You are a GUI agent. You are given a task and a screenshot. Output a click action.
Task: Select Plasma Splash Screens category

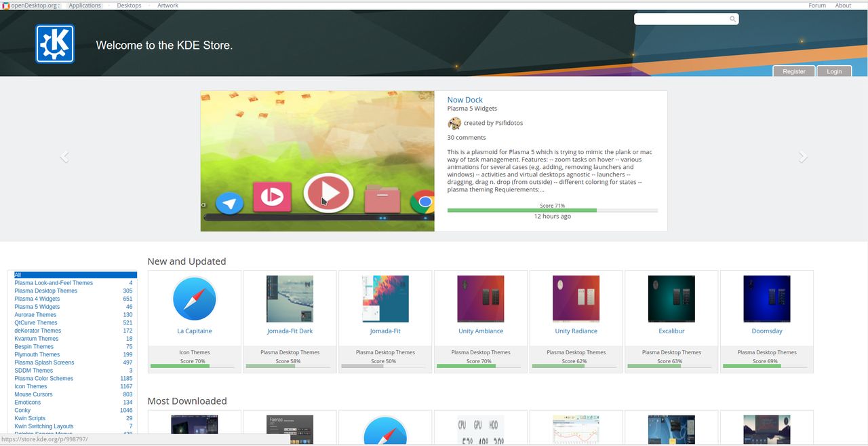tap(44, 363)
